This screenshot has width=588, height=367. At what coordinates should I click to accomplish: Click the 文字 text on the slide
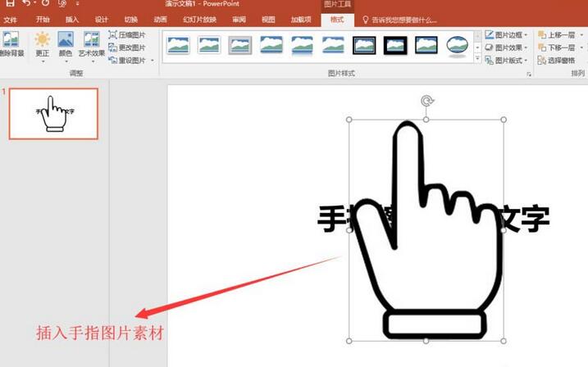[x=525, y=219]
